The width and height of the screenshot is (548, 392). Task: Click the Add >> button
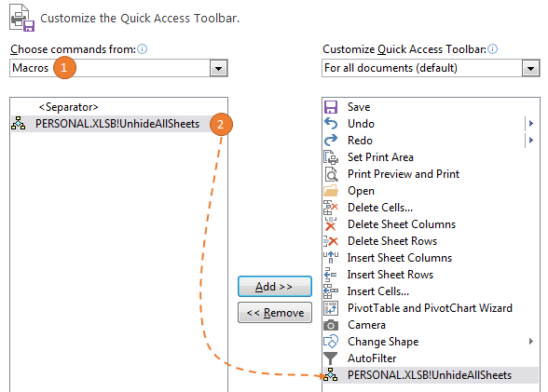click(275, 287)
